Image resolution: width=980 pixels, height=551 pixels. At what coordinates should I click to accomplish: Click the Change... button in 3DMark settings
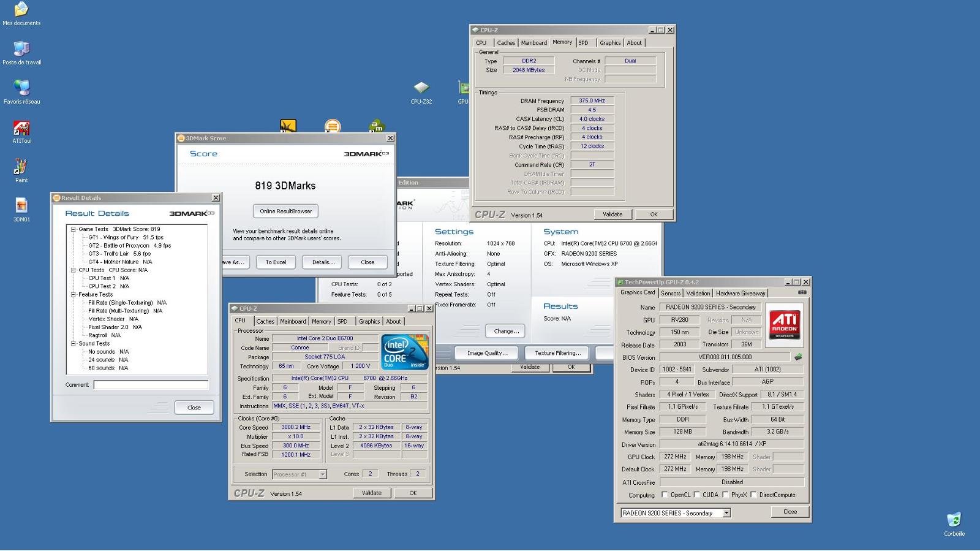[x=506, y=331]
